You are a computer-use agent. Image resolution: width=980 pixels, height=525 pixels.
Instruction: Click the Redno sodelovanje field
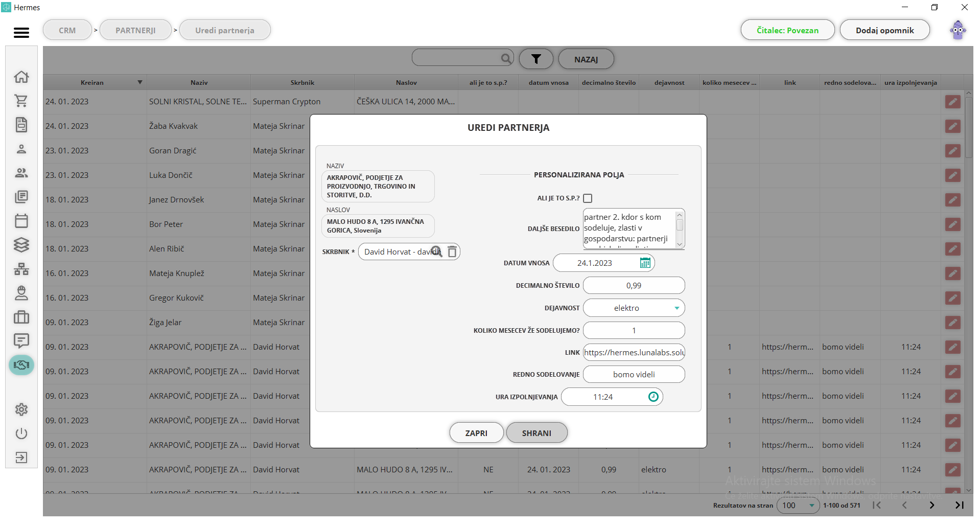(x=634, y=374)
